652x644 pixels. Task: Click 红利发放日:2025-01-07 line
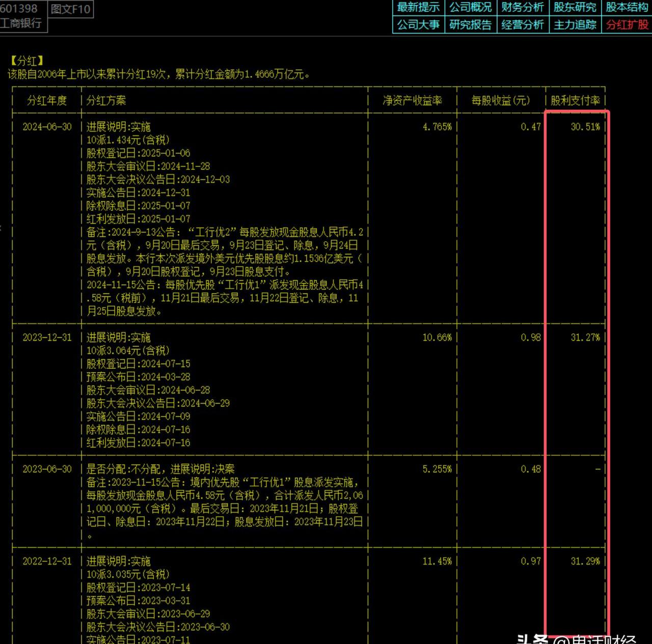138,219
